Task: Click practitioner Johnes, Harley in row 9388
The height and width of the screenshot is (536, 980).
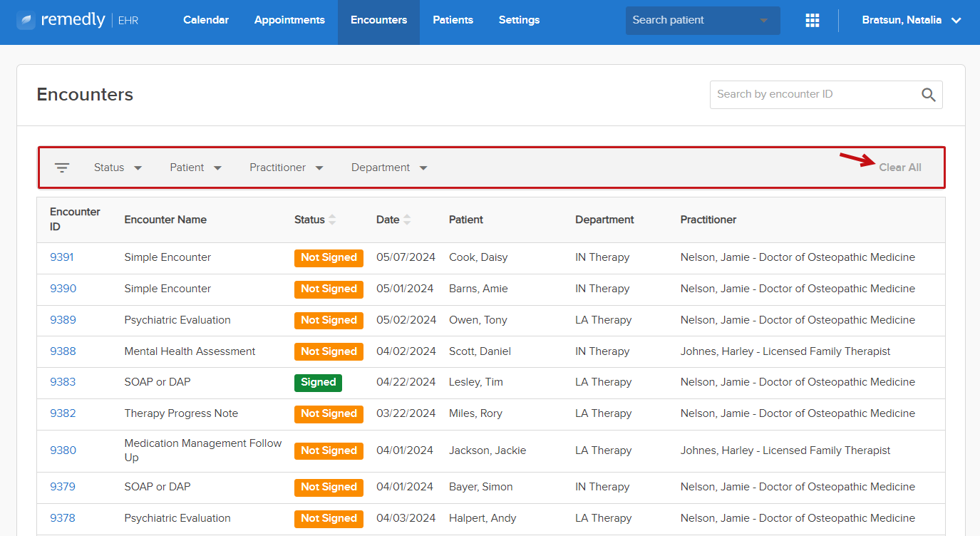Action: pyautogui.click(x=785, y=351)
